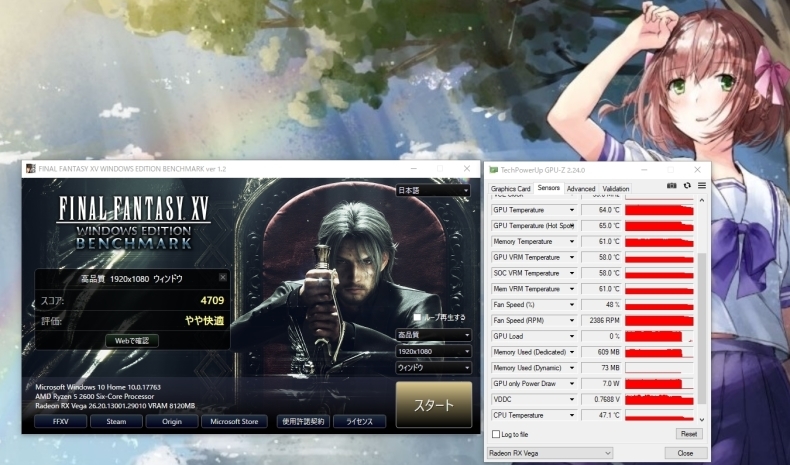
Task: Select the Sensors tab
Action: pyautogui.click(x=549, y=187)
